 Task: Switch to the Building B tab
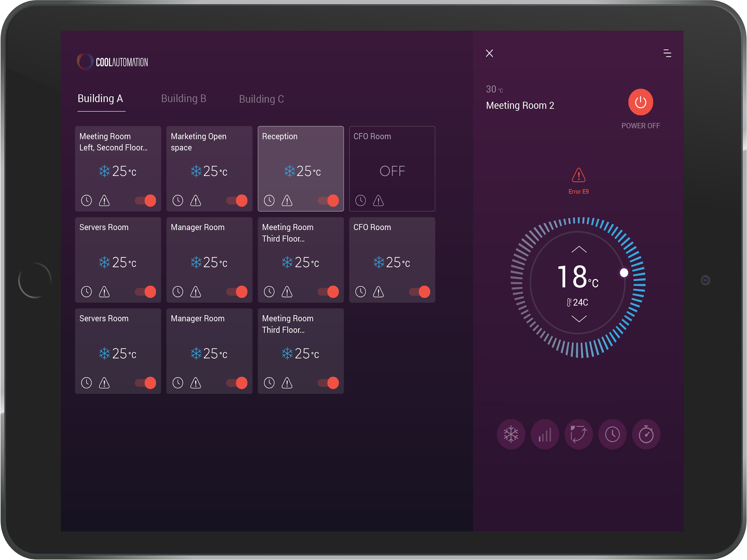click(x=184, y=99)
